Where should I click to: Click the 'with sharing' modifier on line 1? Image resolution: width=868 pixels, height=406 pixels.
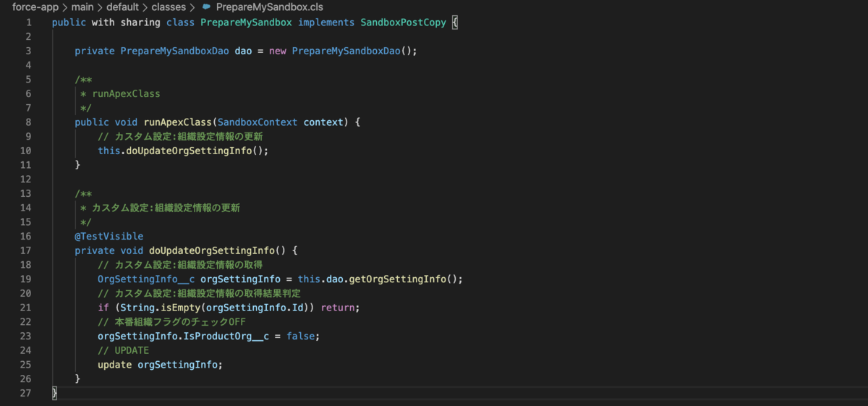(126, 22)
